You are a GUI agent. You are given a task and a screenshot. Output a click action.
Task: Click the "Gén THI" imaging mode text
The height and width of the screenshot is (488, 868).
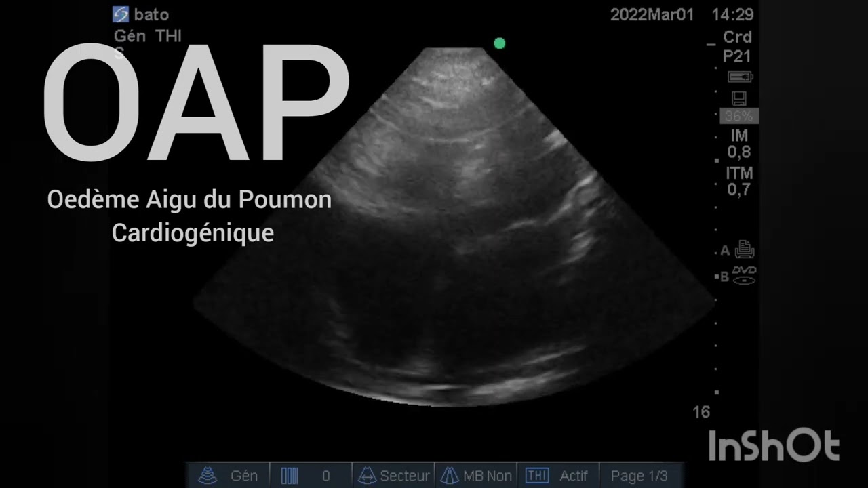(x=148, y=36)
